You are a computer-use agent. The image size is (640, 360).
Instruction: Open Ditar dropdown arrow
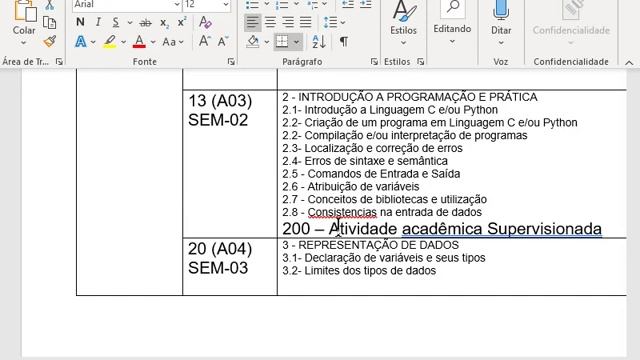[x=501, y=43]
